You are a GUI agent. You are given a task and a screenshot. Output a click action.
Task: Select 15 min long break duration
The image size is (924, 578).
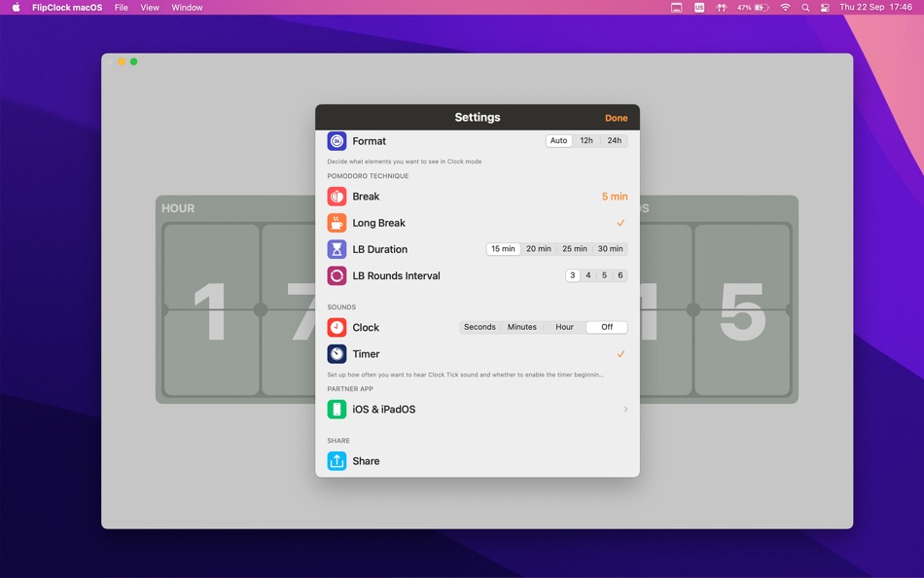tap(503, 249)
